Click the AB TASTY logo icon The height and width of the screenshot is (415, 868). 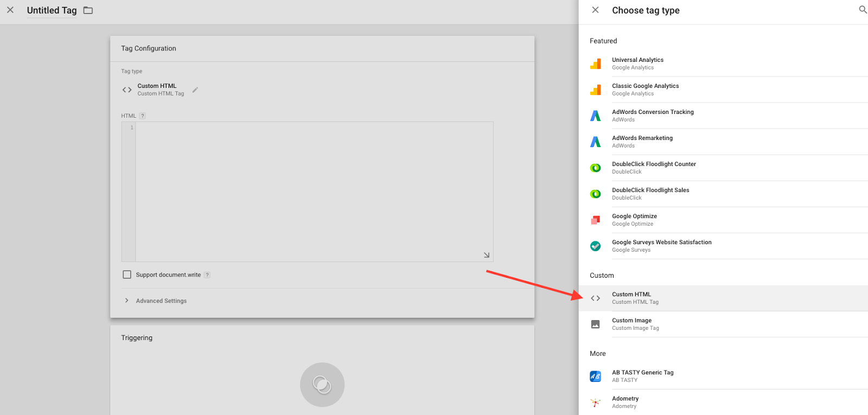(596, 376)
